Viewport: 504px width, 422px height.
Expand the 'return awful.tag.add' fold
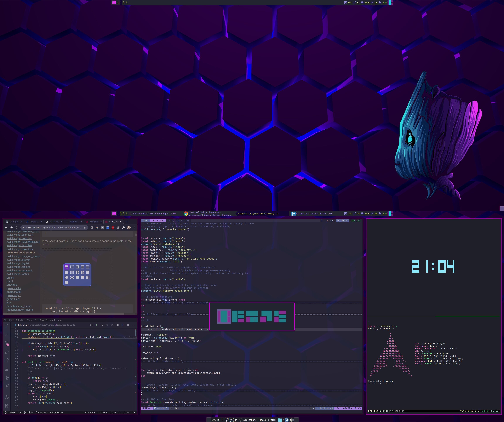point(252,405)
